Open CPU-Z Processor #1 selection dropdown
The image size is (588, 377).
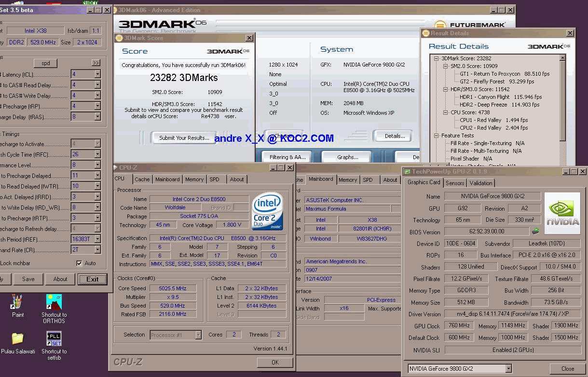pyautogui.click(x=198, y=335)
